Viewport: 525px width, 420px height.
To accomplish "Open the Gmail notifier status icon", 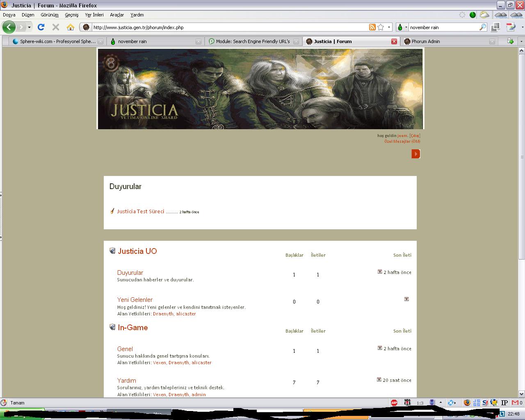I will pyautogui.click(x=514, y=403).
